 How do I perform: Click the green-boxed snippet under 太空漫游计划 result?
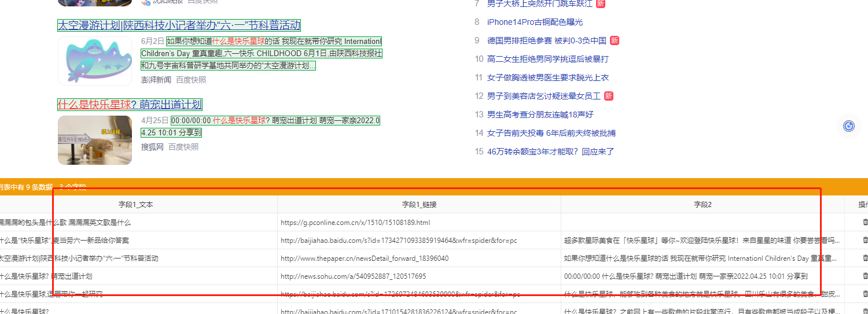[262, 53]
